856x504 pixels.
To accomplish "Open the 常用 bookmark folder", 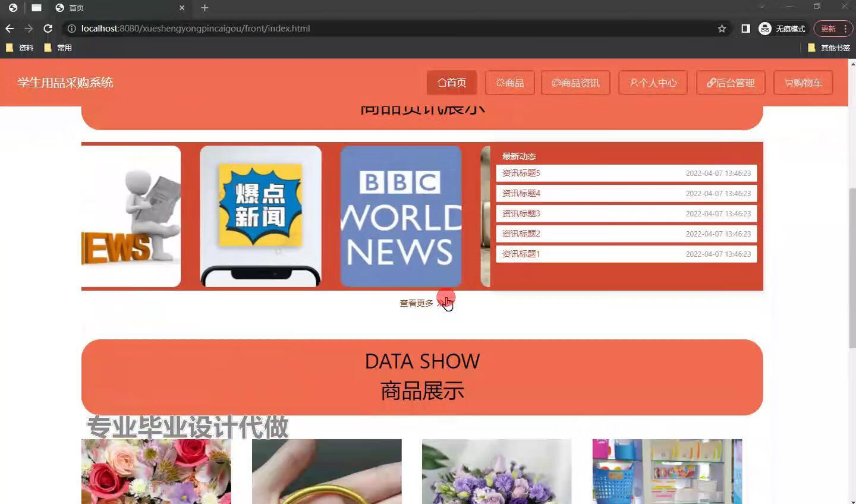I will (x=58, y=48).
